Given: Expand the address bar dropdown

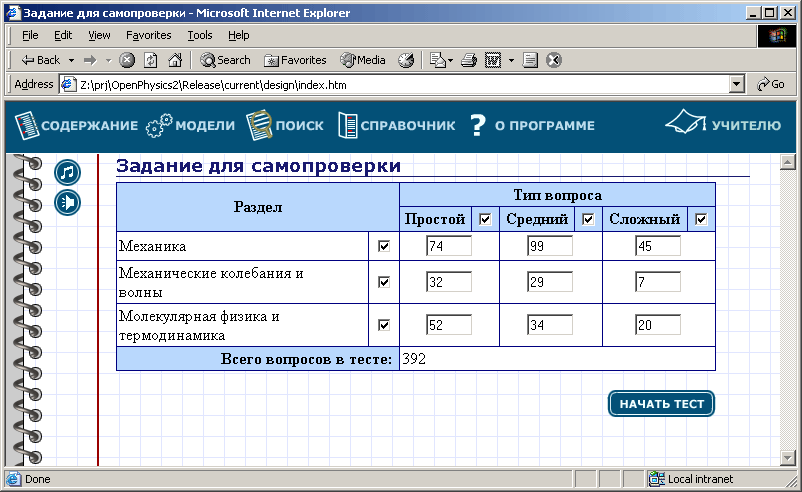Looking at the screenshot, I should [x=737, y=85].
